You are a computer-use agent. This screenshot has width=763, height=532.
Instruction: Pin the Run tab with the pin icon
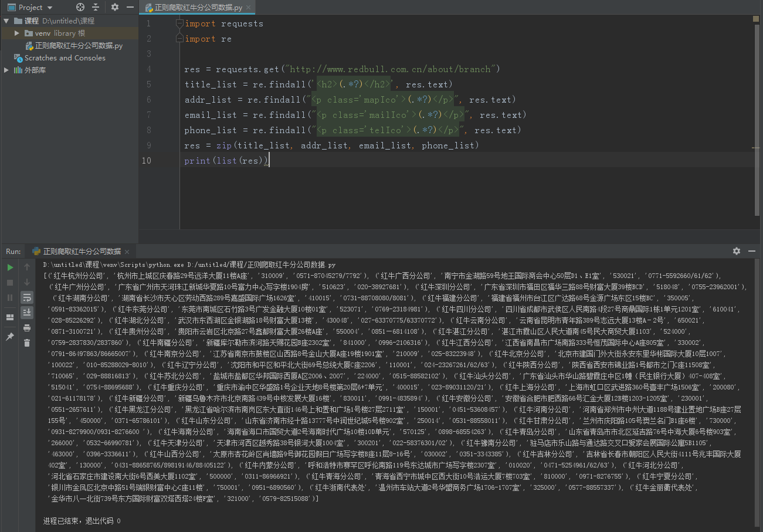tap(10, 337)
